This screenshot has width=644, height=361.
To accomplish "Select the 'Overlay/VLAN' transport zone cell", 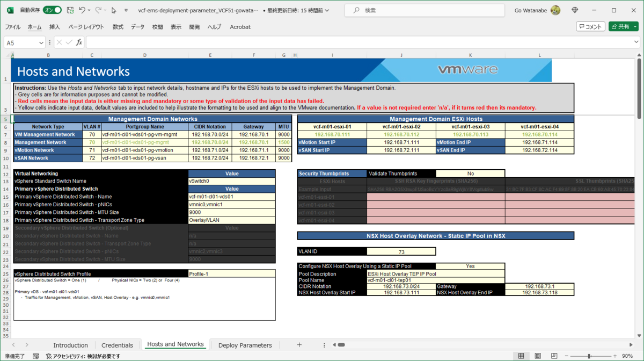I will tap(232, 220).
